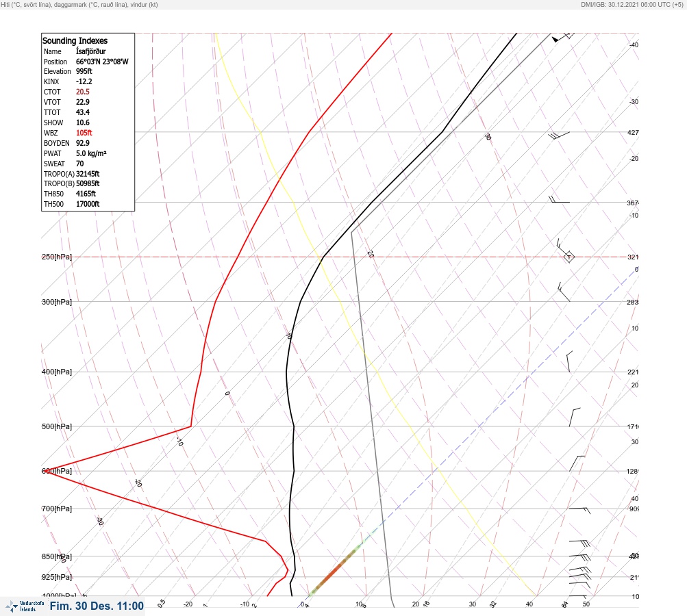
Task: Click the TH850 value 4165ft
Action: (86, 194)
